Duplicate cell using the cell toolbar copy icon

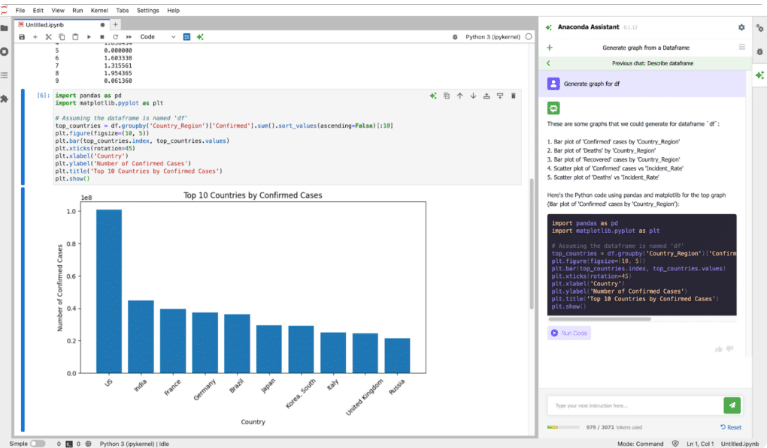(x=447, y=96)
